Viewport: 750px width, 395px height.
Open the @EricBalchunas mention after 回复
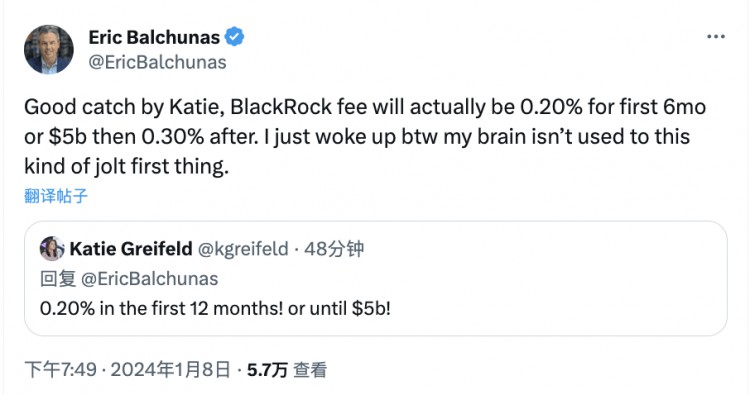pos(149,279)
